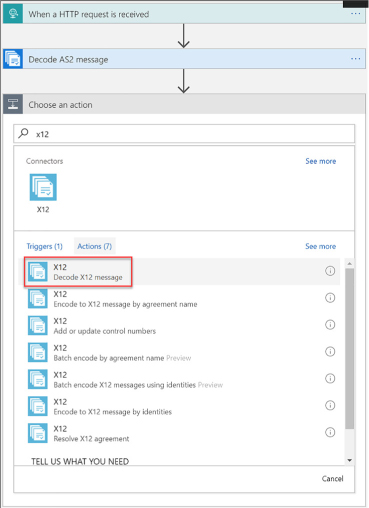Click icon for Add or update control numbers
369x508 pixels.
pos(38,325)
